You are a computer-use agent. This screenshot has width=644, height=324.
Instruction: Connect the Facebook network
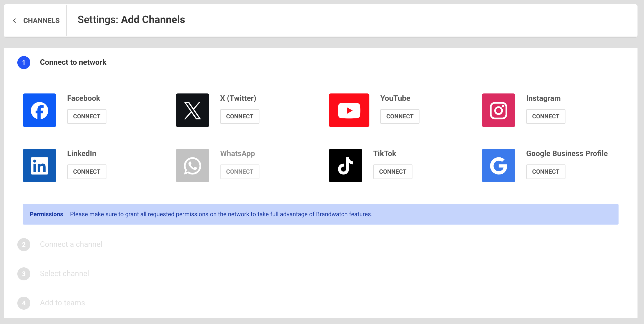[x=87, y=116]
